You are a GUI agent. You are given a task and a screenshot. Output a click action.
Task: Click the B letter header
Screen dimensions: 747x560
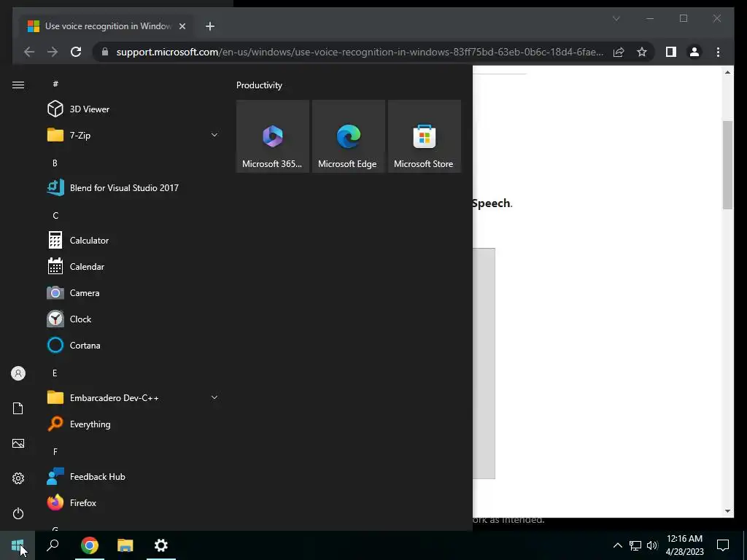pyautogui.click(x=55, y=163)
